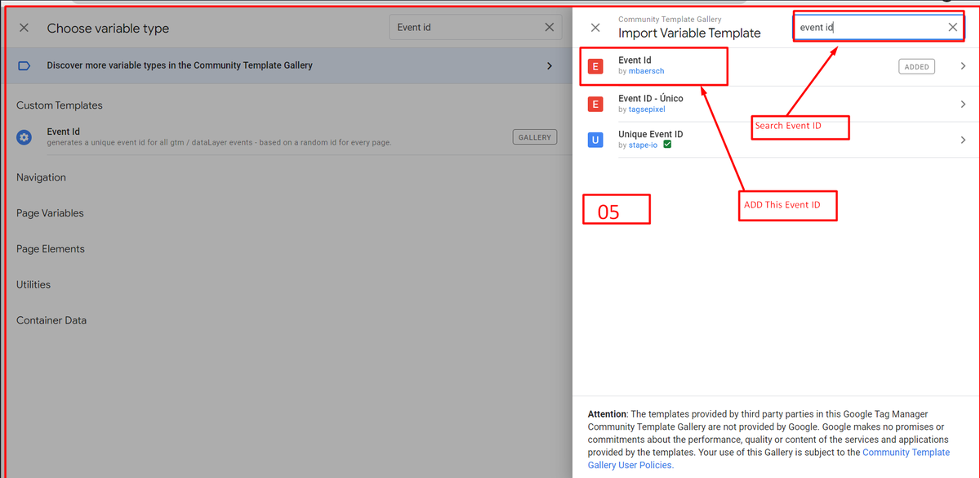Viewport: 980px width, 478px height.
Task: Close the Choose variable type panel
Action: pos(24,28)
